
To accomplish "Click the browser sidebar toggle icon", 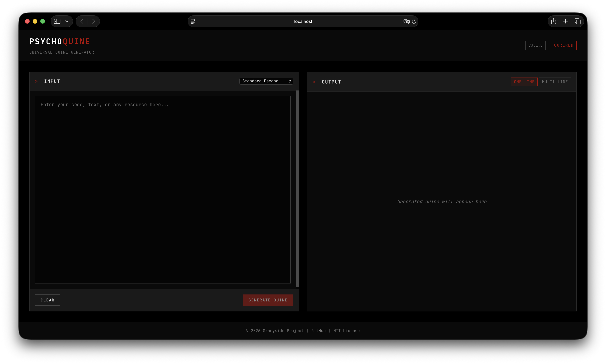I will pyautogui.click(x=57, y=21).
